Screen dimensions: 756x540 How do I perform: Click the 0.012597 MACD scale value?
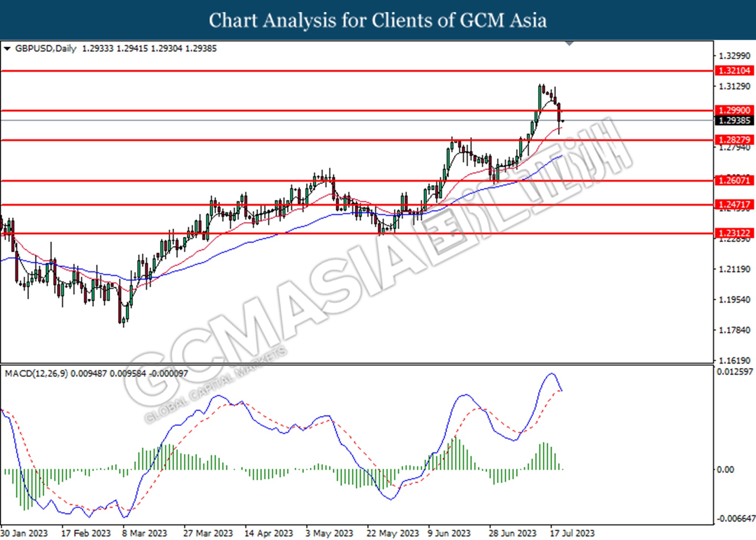click(735, 372)
